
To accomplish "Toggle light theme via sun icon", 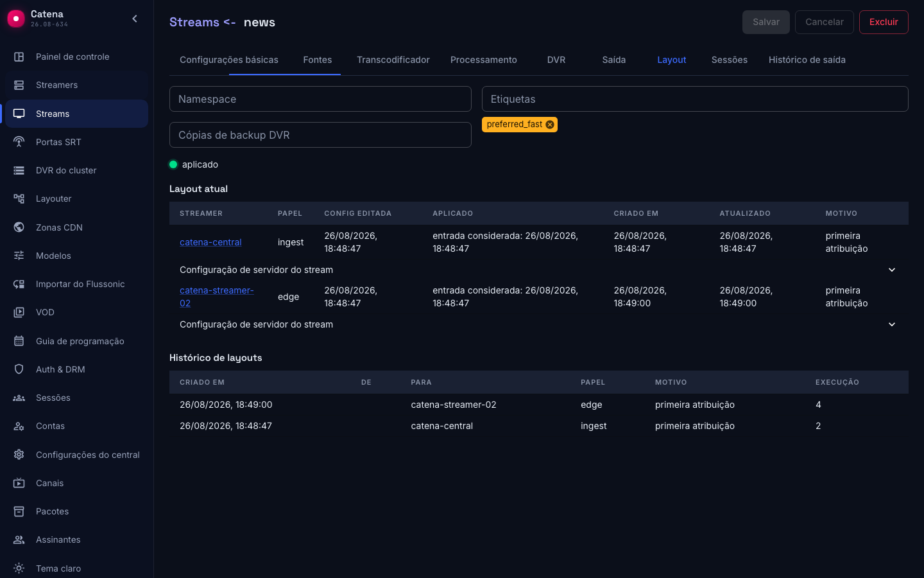I will [x=19, y=568].
